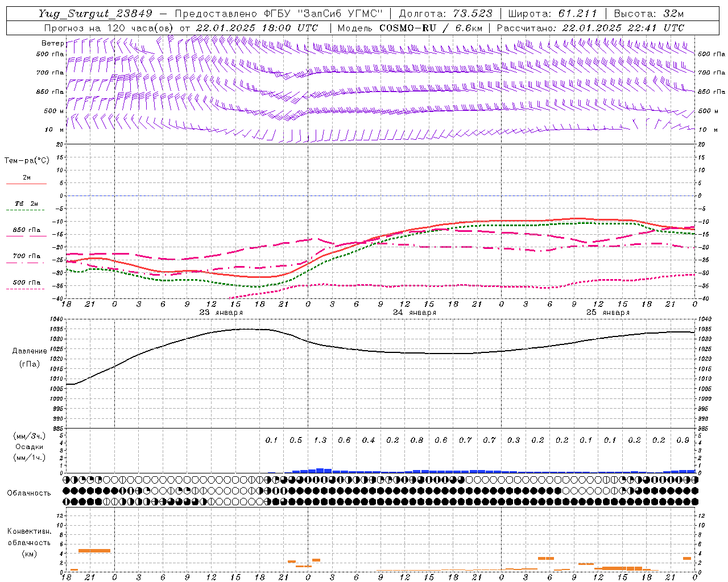Image resolution: width=728 pixels, height=582 pixels.
Task: Click the 0.9 precipitation value
Action: pos(683,440)
